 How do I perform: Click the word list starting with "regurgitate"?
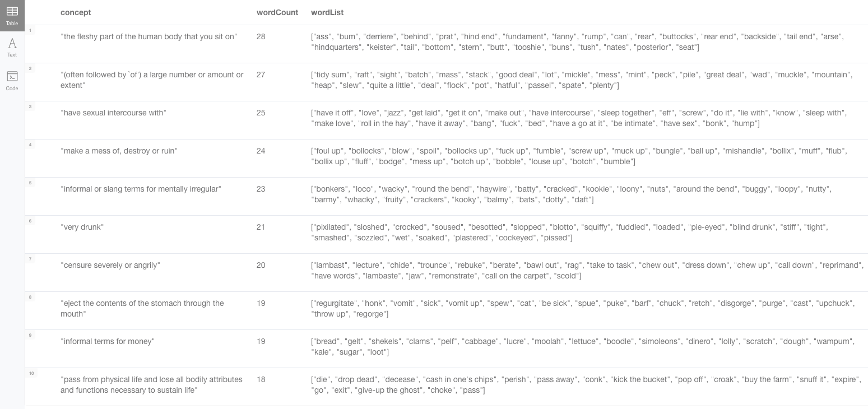click(582, 308)
